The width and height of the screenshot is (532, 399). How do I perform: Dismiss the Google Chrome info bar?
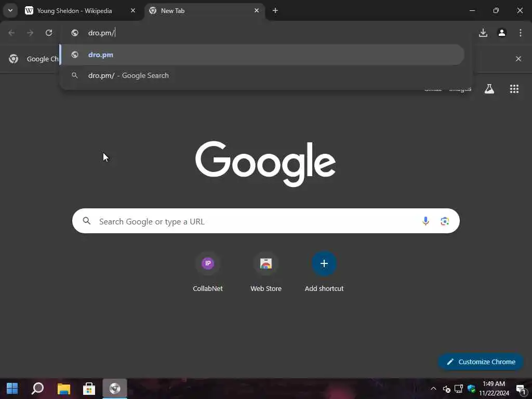click(518, 59)
